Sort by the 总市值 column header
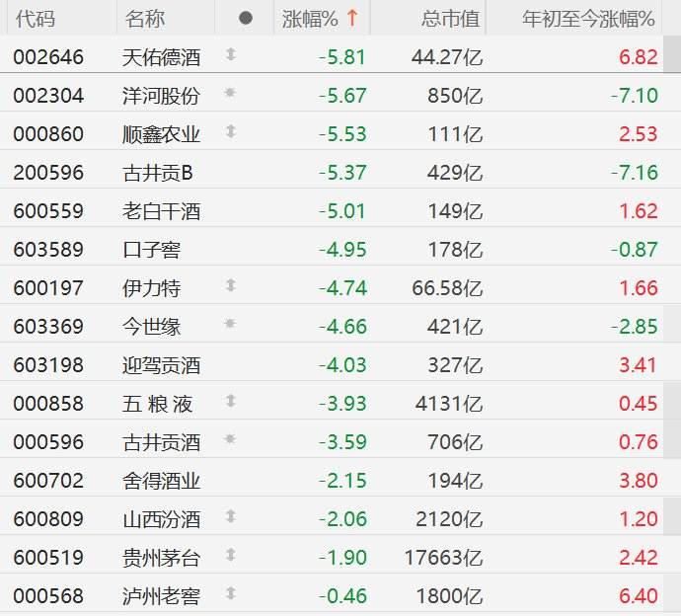 tap(450, 19)
